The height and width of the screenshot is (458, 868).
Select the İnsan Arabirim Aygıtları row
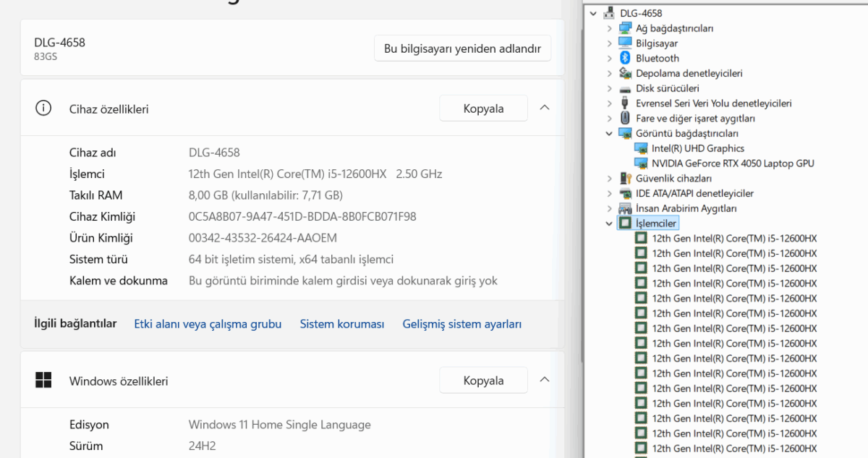tap(686, 208)
